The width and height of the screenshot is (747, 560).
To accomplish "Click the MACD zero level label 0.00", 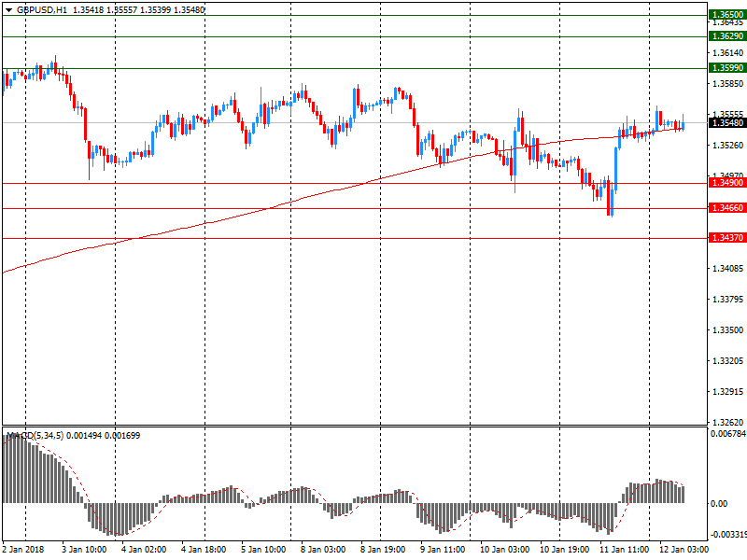I will pos(719,504).
